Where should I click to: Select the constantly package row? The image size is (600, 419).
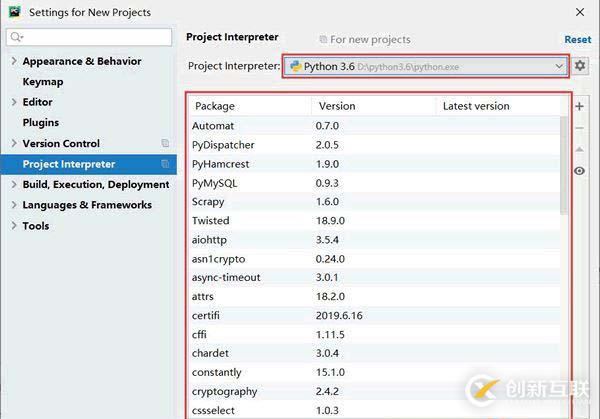click(x=375, y=372)
